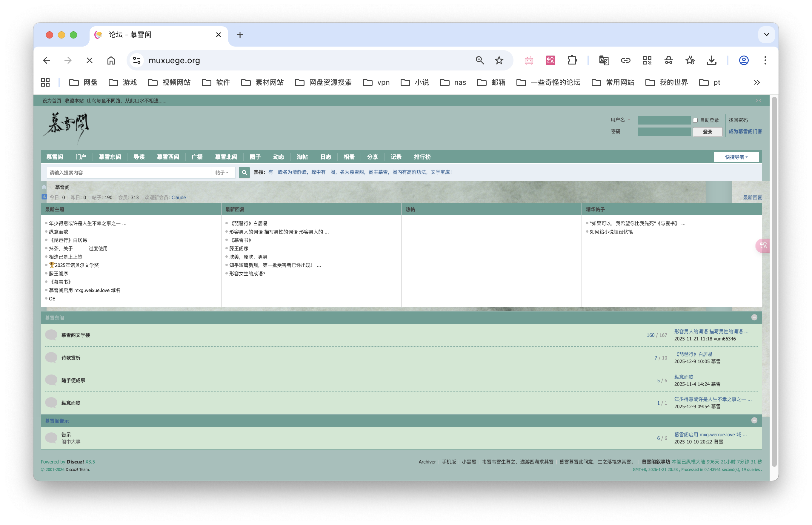Click the breadcrumb home icon
The image size is (812, 525).
pos(44,187)
